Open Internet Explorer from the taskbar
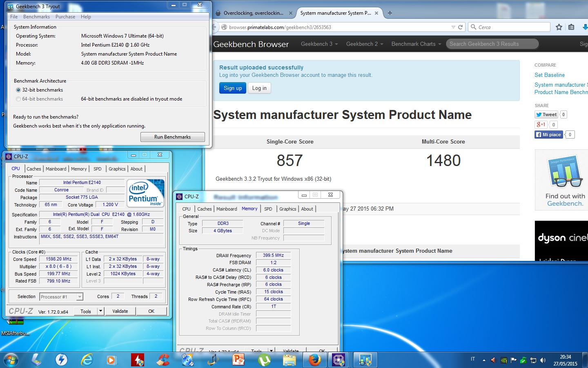This screenshot has width=588, height=368. coord(87,360)
